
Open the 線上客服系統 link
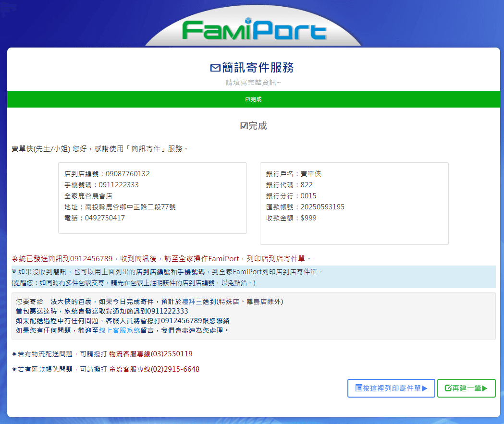point(120,330)
